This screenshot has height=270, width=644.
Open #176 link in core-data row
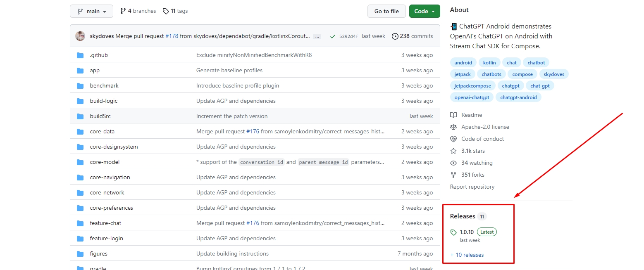click(253, 131)
